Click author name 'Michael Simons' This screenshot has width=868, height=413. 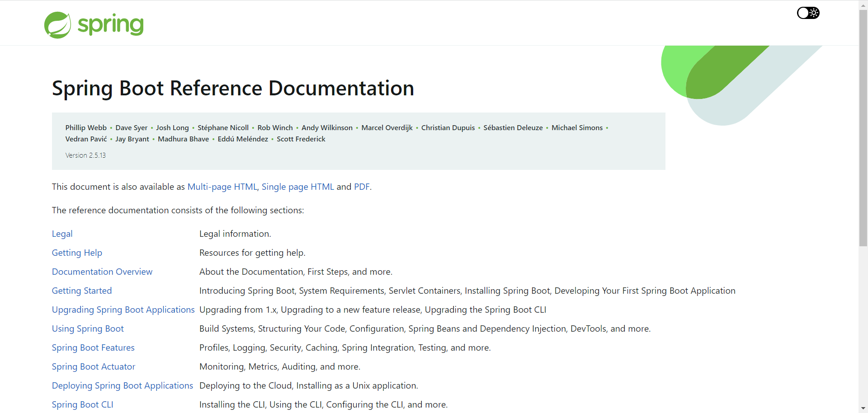point(577,127)
